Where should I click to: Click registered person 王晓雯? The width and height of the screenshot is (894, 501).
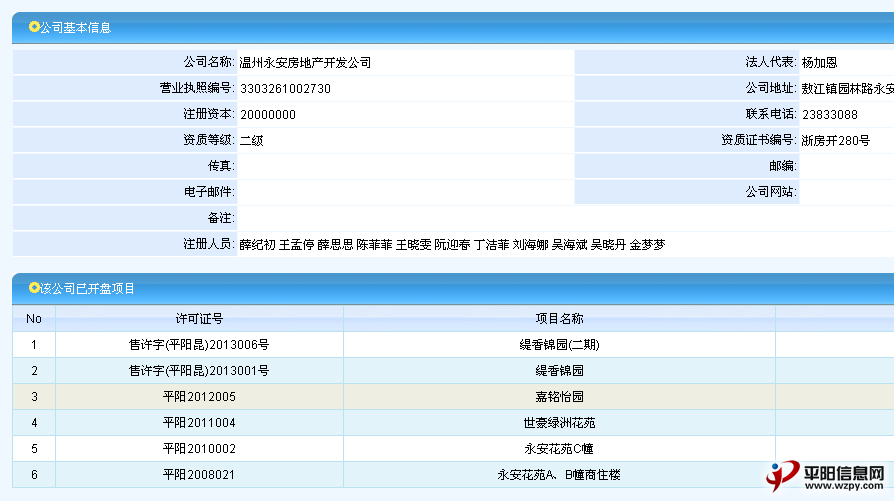[413, 245]
